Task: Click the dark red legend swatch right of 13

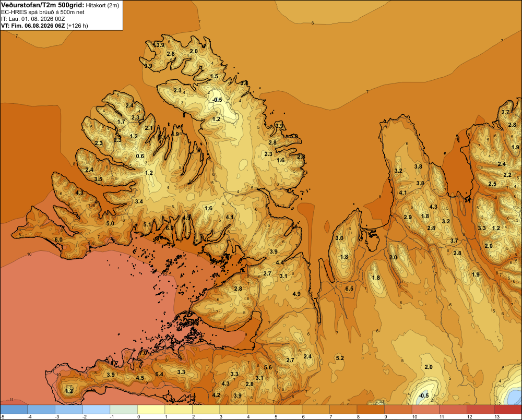Action: pyautogui.click(x=508, y=410)
